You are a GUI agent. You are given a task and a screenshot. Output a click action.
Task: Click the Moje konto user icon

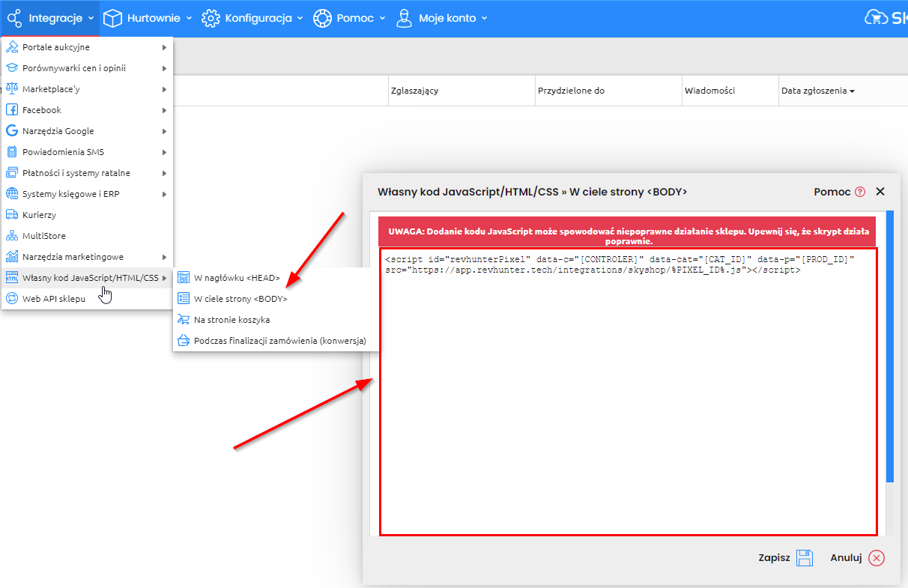pyautogui.click(x=405, y=18)
